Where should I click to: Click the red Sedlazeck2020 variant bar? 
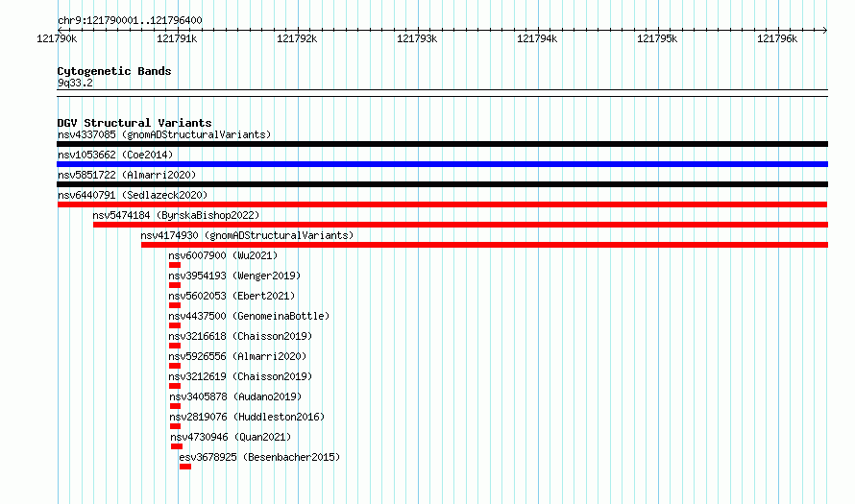coord(442,204)
